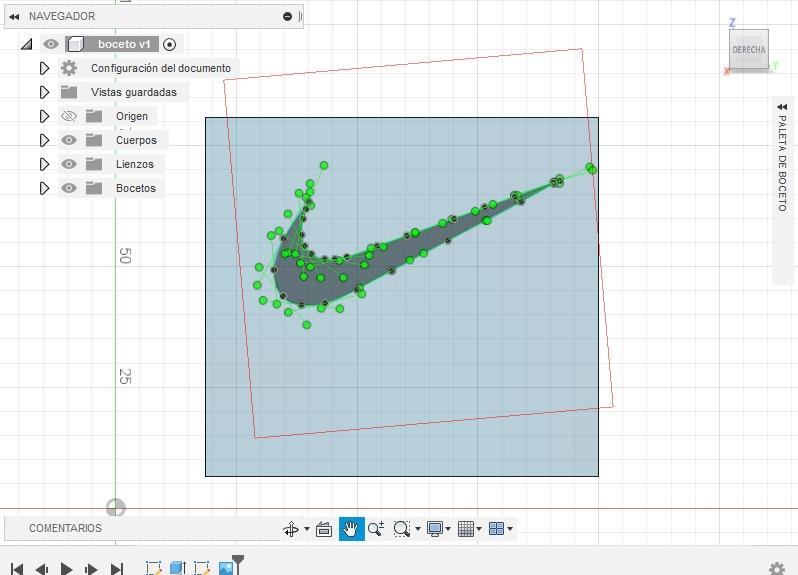Expand the Vistas guardadas folder
Viewport: 798px width, 575px height.
44,92
